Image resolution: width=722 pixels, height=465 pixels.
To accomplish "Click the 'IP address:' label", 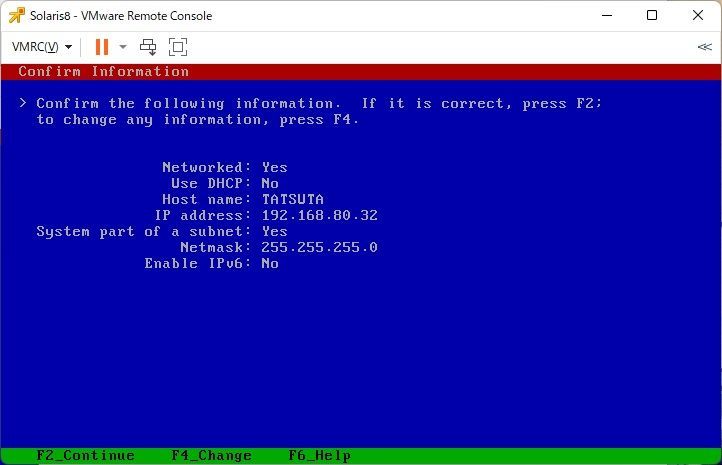I will 203,215.
